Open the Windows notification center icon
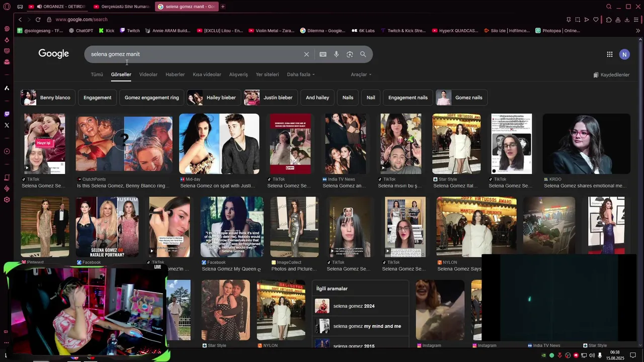The image size is (644, 362). point(633,355)
